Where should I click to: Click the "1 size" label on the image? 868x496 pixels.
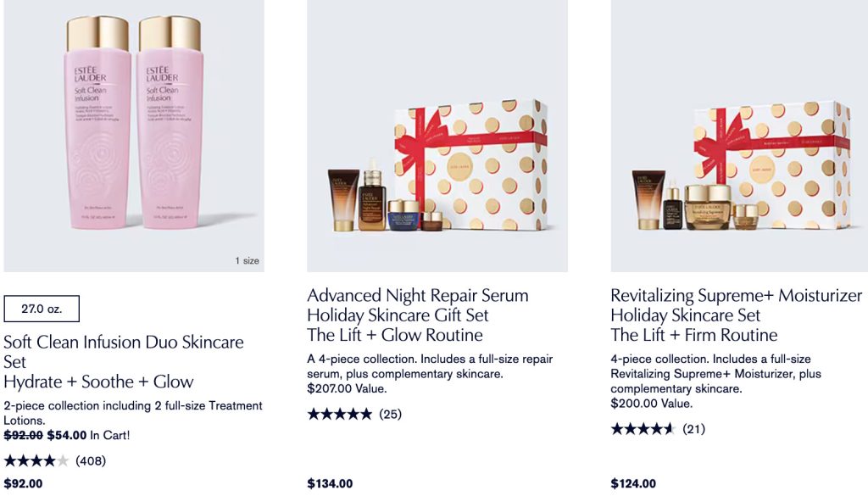[247, 260]
